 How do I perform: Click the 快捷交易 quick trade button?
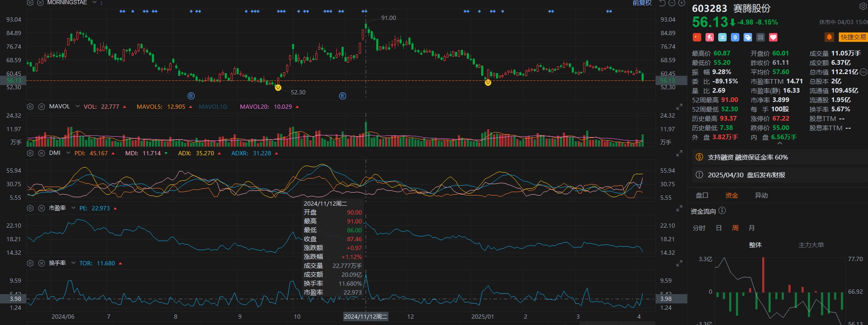(x=853, y=37)
